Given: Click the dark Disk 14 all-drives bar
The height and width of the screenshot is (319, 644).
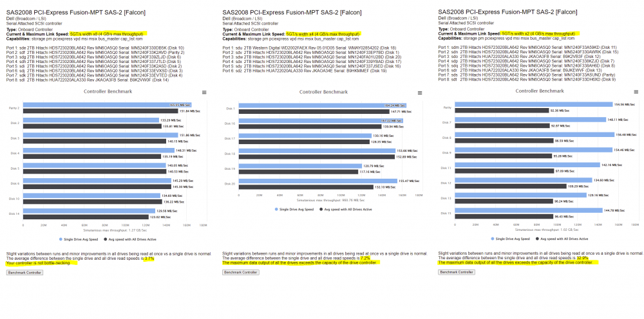Looking at the screenshot, I should pos(86,217).
